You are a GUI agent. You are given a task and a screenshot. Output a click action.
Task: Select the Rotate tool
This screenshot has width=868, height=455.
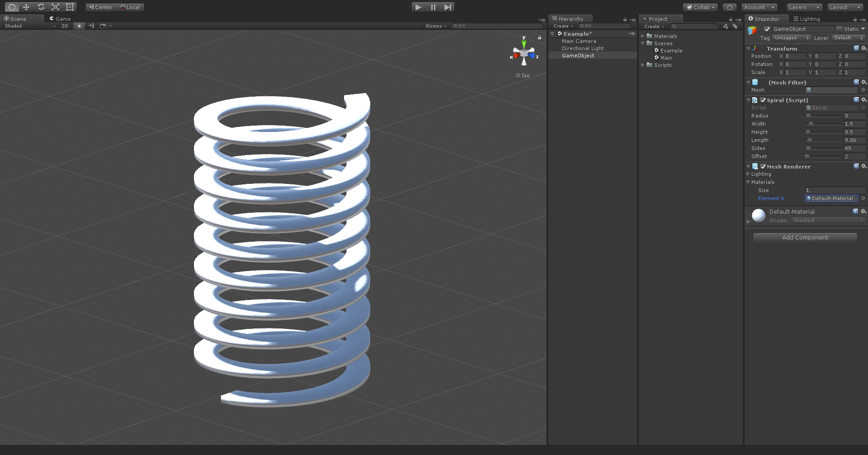click(x=41, y=7)
